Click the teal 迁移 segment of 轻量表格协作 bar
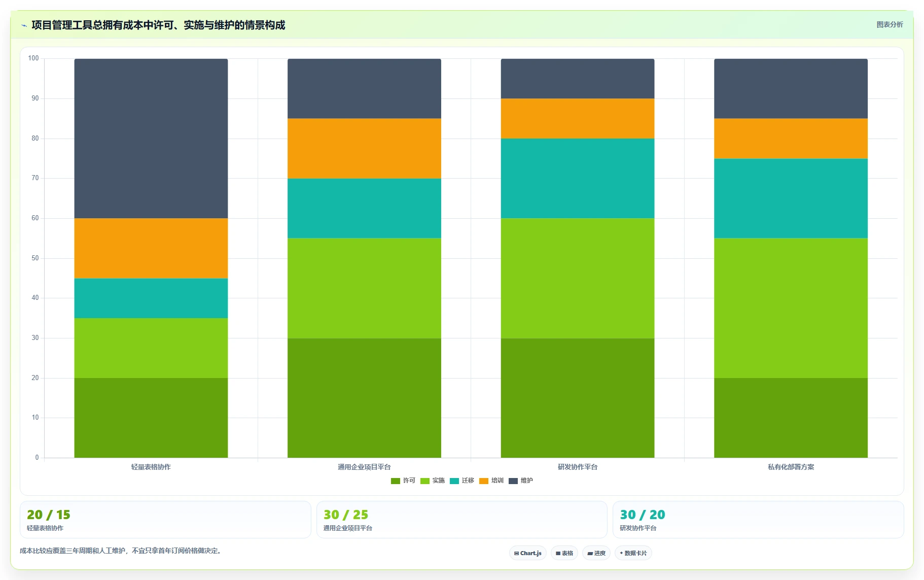 (151, 298)
